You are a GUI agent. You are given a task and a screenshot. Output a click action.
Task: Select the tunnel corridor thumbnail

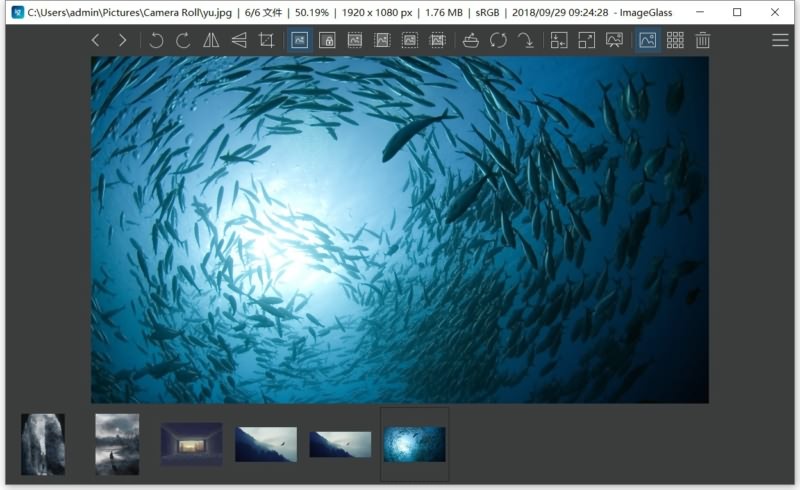coord(191,444)
